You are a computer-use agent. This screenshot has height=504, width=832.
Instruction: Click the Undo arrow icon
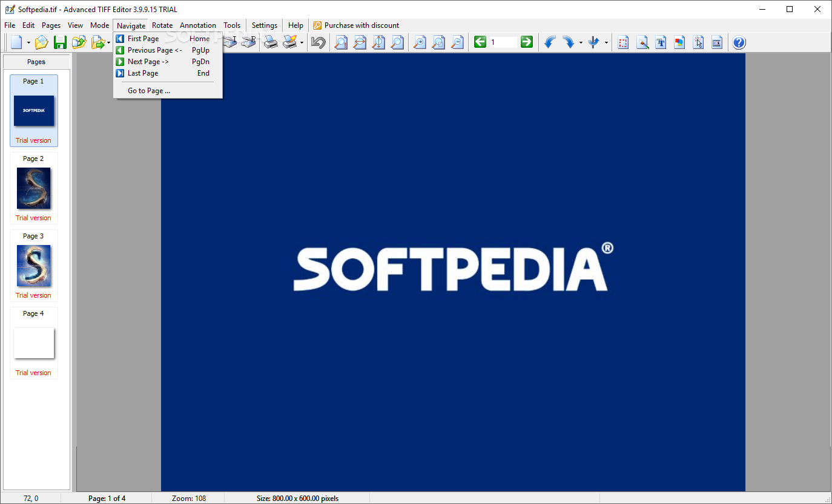pos(318,42)
